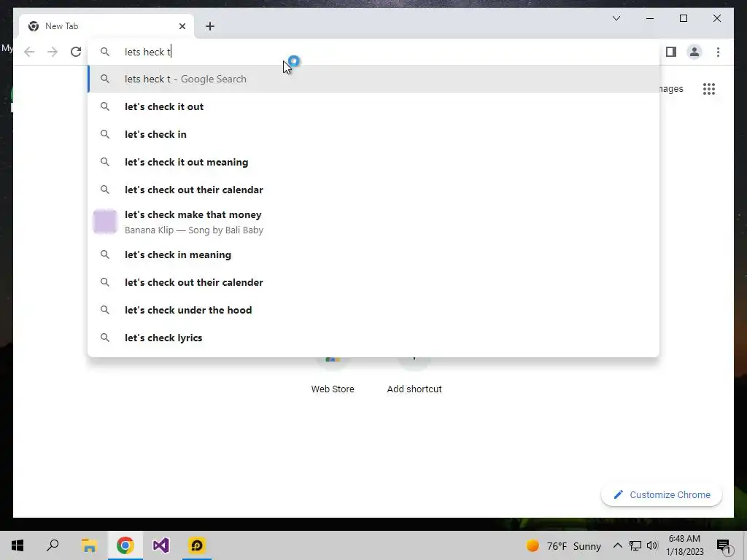The image size is (747, 560).
Task: Click the browser forward arrow
Action: [53, 52]
